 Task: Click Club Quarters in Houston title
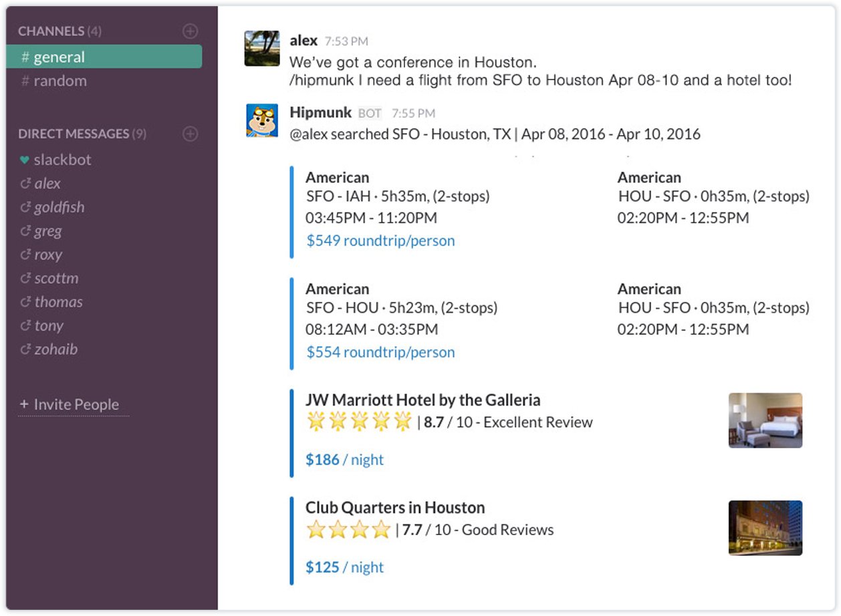(395, 508)
